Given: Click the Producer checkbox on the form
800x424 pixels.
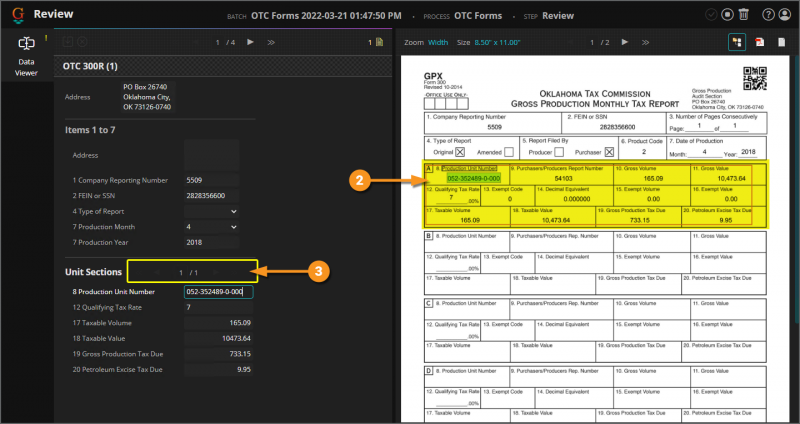Looking at the screenshot, I should pos(559,152).
